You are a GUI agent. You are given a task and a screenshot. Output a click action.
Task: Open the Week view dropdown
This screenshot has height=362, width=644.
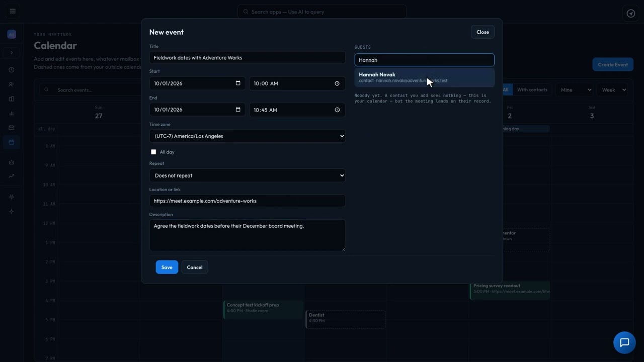click(x=613, y=90)
